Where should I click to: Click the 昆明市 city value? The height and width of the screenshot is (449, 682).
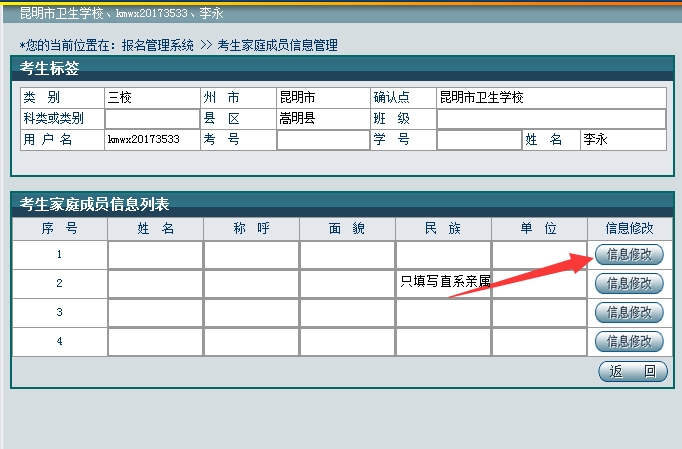[x=298, y=97]
